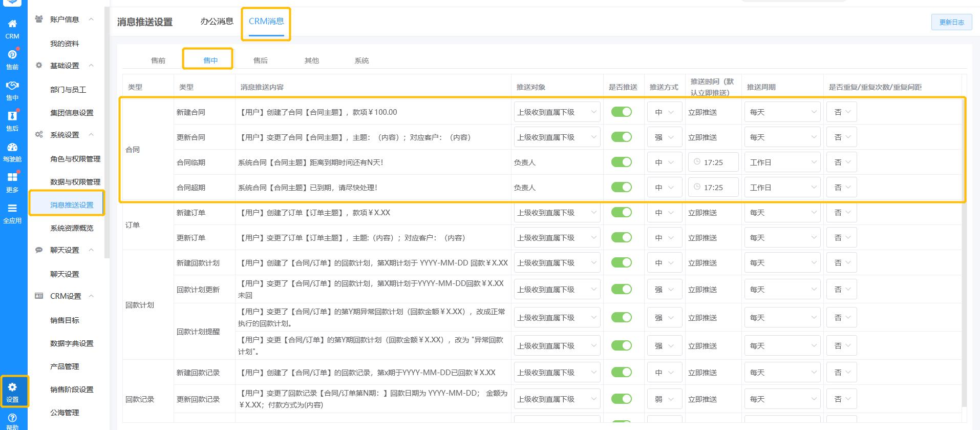Open 驾驶舱 dashboard icon
Image resolution: width=980 pixels, height=430 pixels.
[x=12, y=147]
